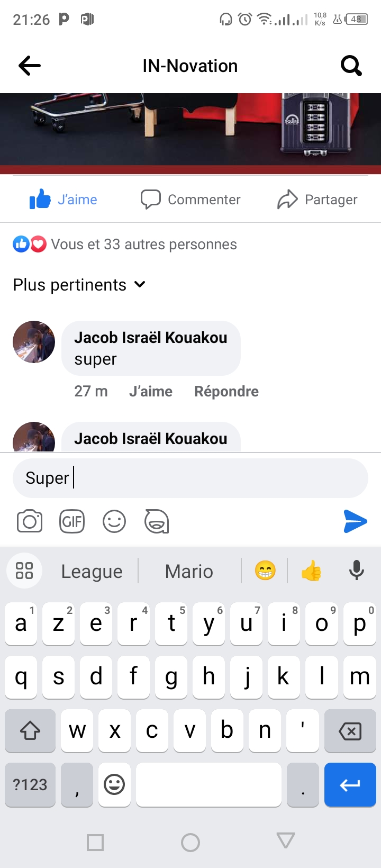Tap the back arrow icon
The width and height of the screenshot is (381, 868).
point(30,66)
